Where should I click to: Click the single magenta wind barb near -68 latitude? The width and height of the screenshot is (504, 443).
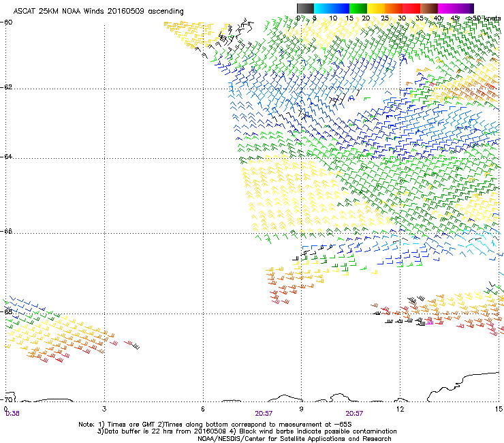click(x=430, y=322)
